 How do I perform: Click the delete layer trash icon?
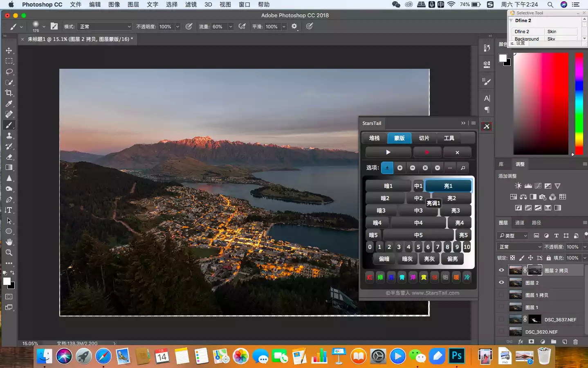point(575,341)
